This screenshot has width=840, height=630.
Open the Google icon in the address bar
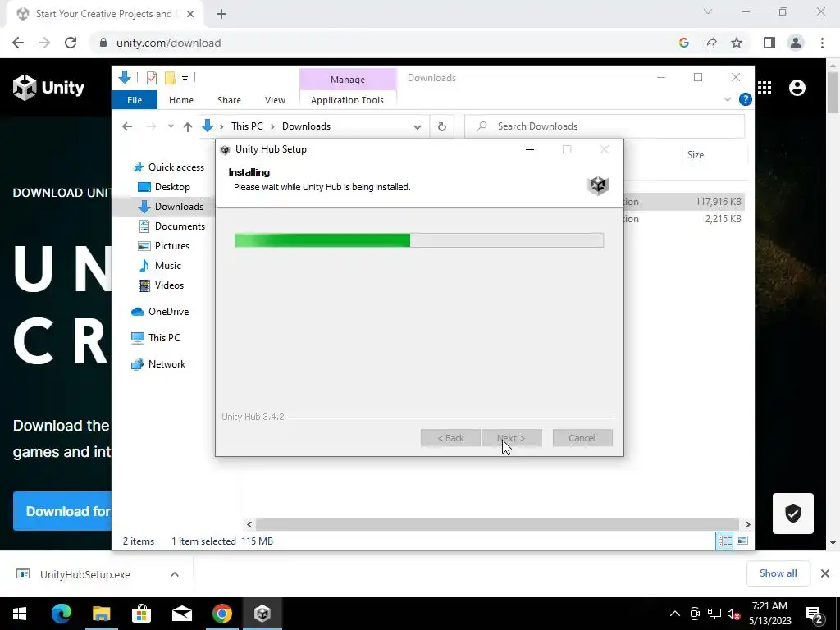coord(683,43)
